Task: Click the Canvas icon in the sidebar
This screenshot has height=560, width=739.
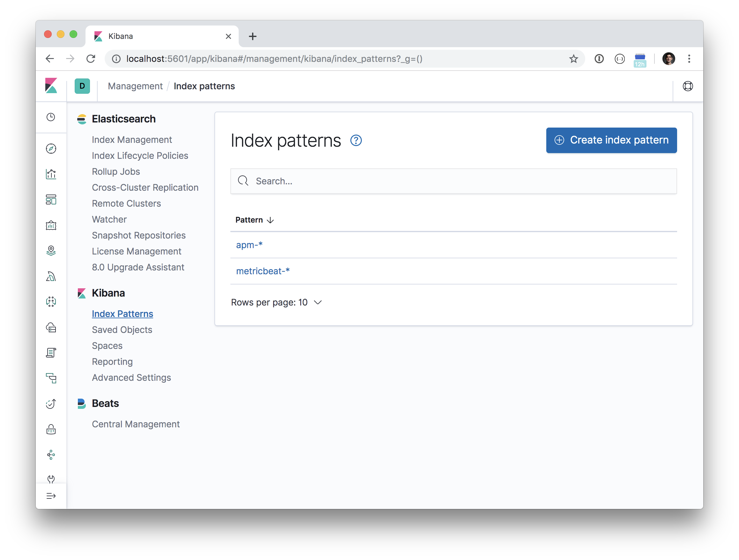Action: (51, 225)
